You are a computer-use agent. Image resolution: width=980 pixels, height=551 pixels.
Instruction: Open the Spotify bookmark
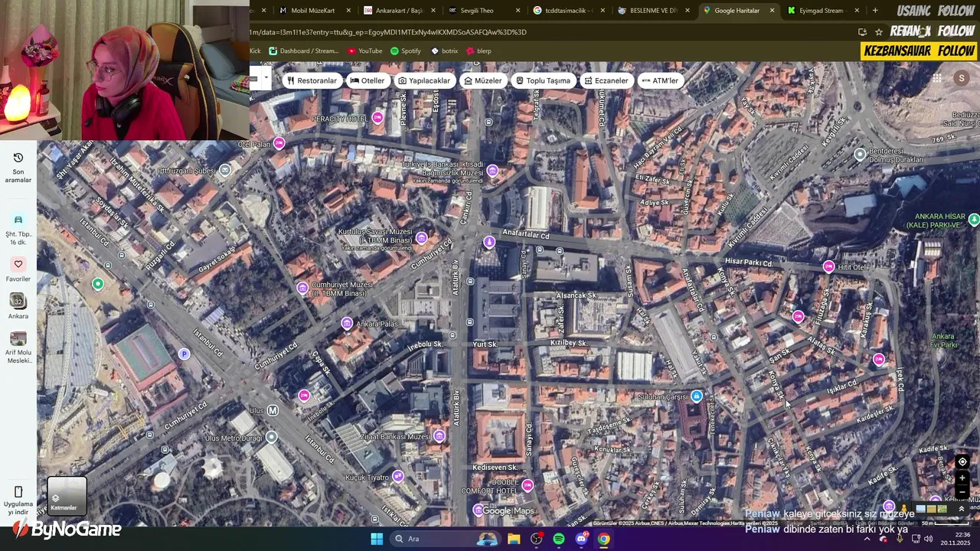(406, 51)
